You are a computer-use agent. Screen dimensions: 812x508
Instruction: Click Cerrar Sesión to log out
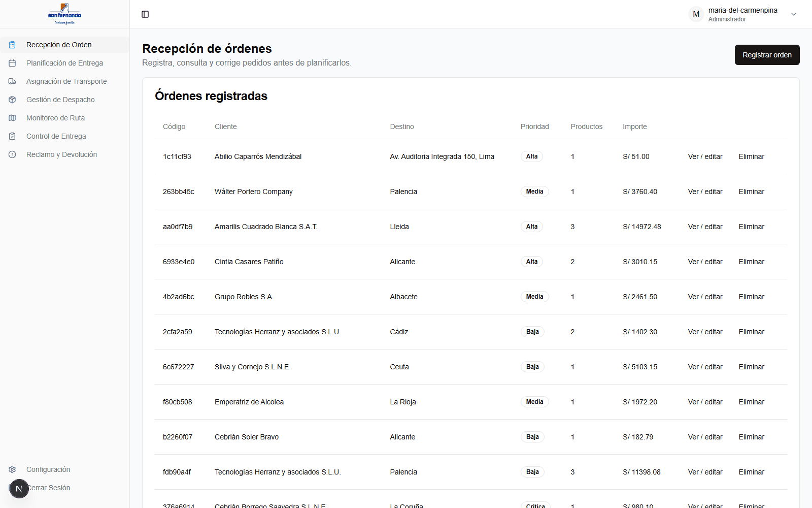point(64,488)
